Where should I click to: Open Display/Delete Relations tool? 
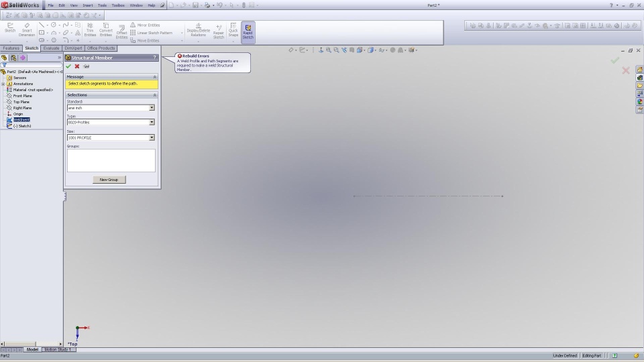199,29
